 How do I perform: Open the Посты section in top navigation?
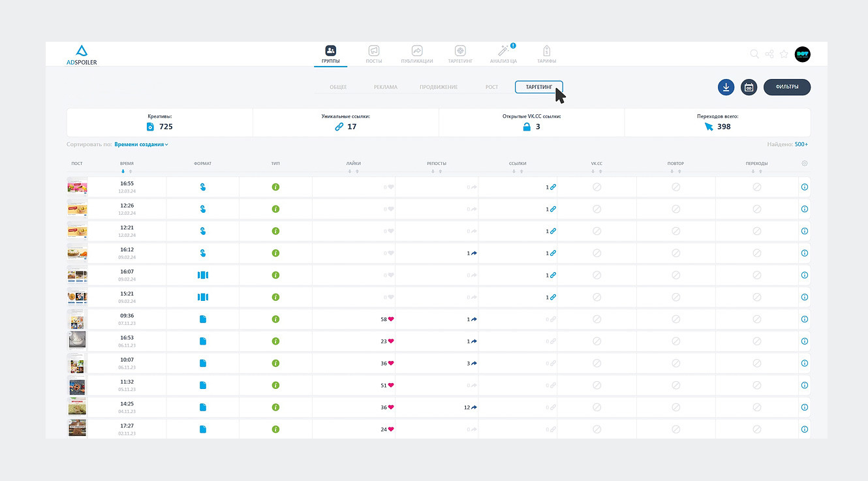[x=374, y=54]
